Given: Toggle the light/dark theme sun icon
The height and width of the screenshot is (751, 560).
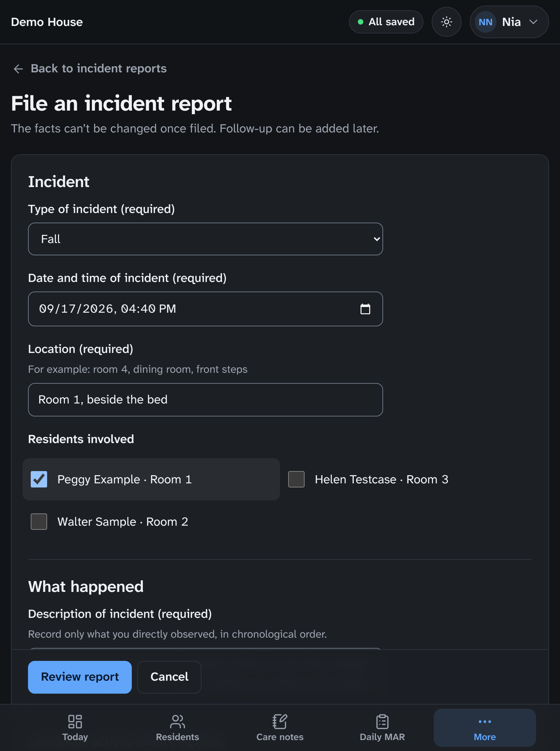Looking at the screenshot, I should click(x=446, y=22).
